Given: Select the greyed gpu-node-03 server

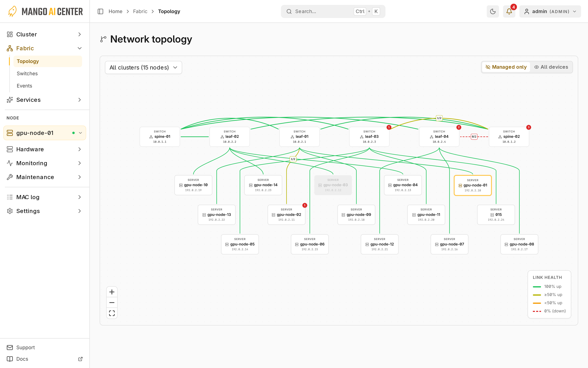Looking at the screenshot, I should point(333,185).
